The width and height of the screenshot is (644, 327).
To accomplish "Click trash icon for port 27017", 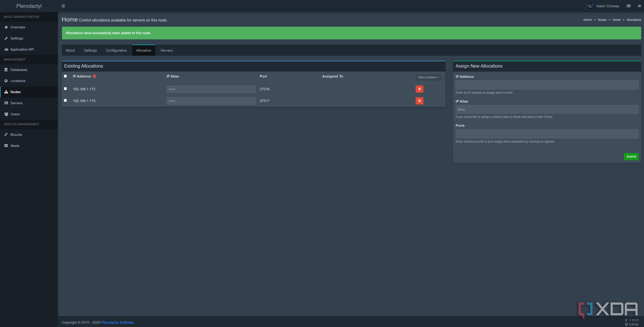I will click(419, 101).
